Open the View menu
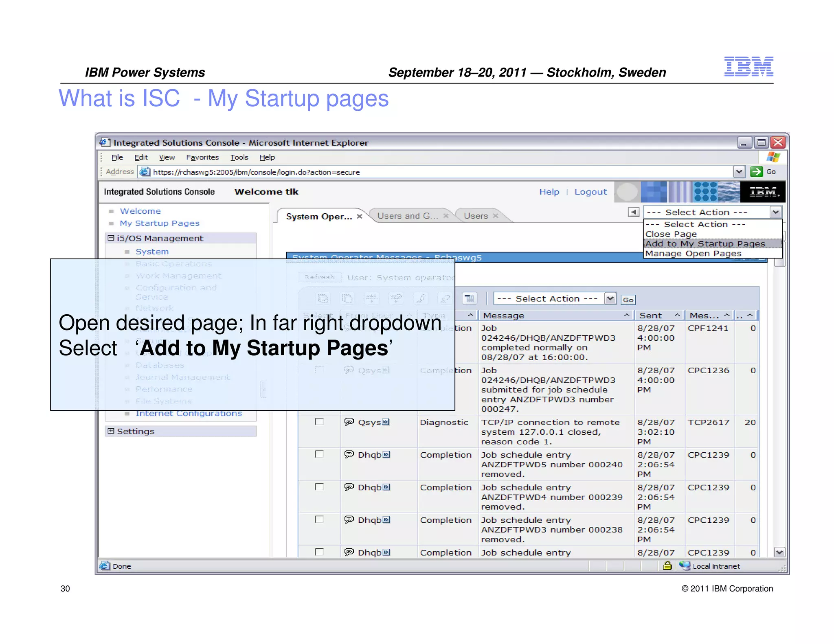The image size is (834, 644). coord(167,157)
